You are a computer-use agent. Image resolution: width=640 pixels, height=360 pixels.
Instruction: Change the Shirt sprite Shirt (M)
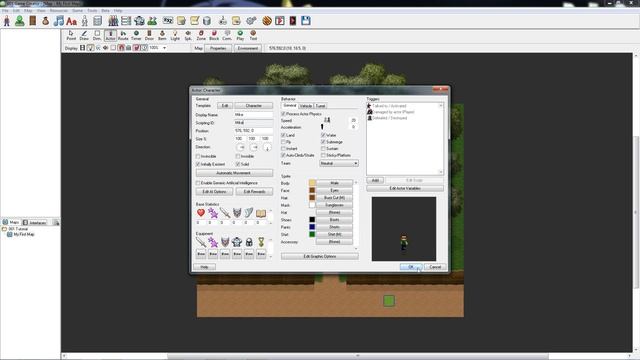pyautogui.click(x=334, y=234)
